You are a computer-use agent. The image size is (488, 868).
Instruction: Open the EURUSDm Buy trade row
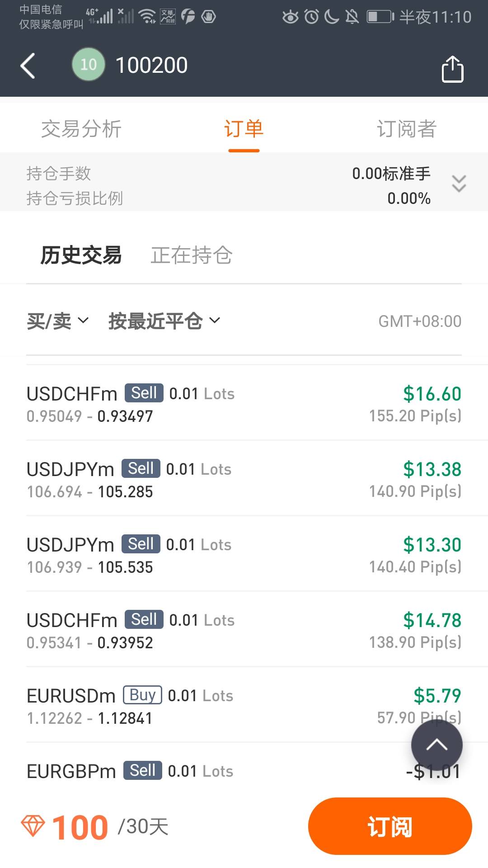tap(244, 706)
